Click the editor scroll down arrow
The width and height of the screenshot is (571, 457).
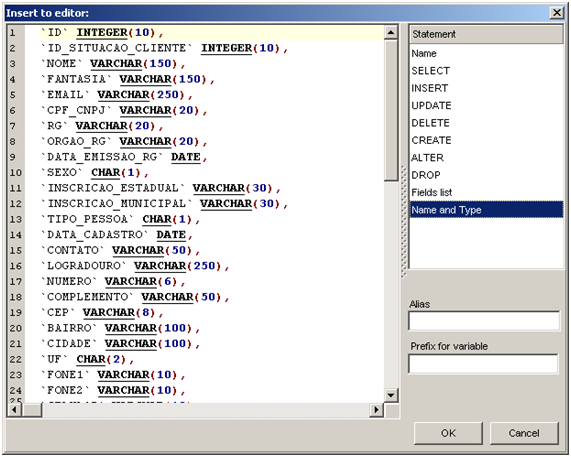coord(391,395)
